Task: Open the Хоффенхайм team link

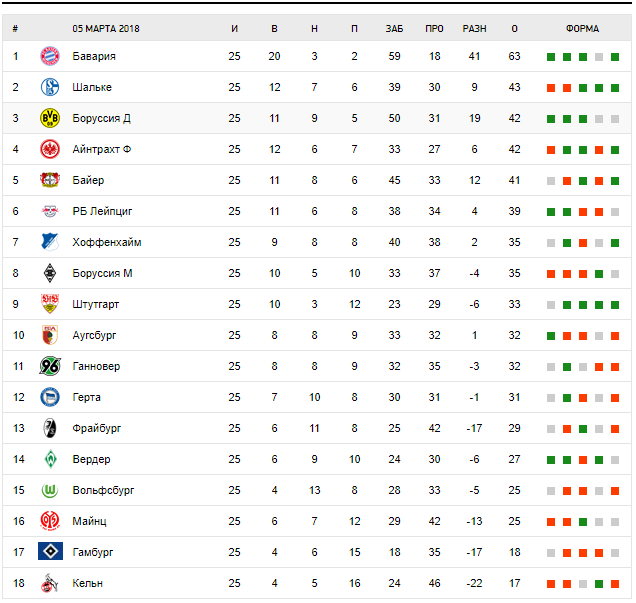Action: coord(107,242)
